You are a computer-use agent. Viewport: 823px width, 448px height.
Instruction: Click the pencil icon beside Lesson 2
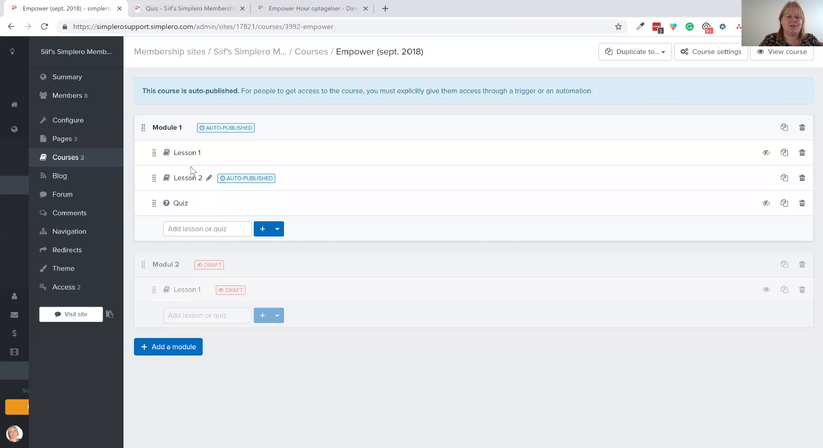(209, 178)
